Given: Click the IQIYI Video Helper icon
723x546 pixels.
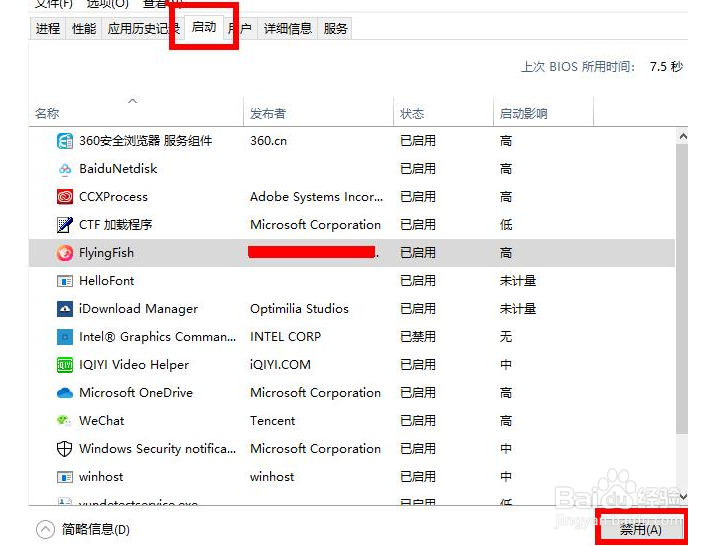Looking at the screenshot, I should pyautogui.click(x=65, y=365).
